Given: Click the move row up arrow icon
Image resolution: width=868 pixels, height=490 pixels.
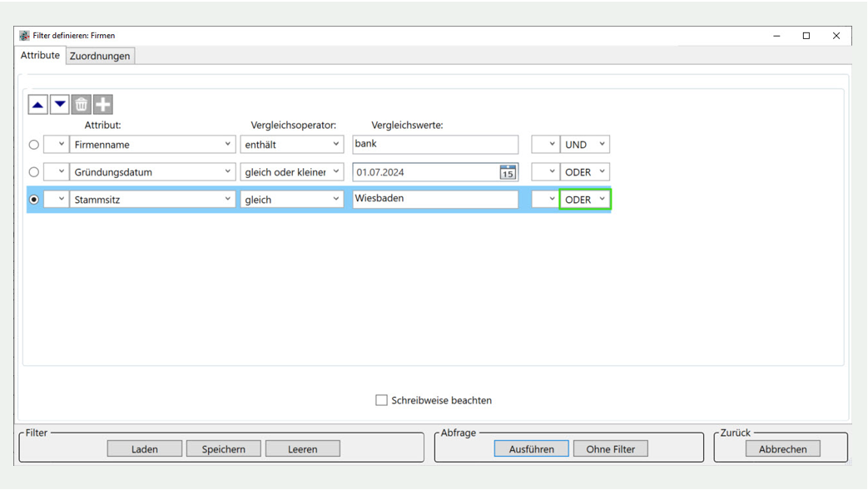Looking at the screenshot, I should 37,105.
